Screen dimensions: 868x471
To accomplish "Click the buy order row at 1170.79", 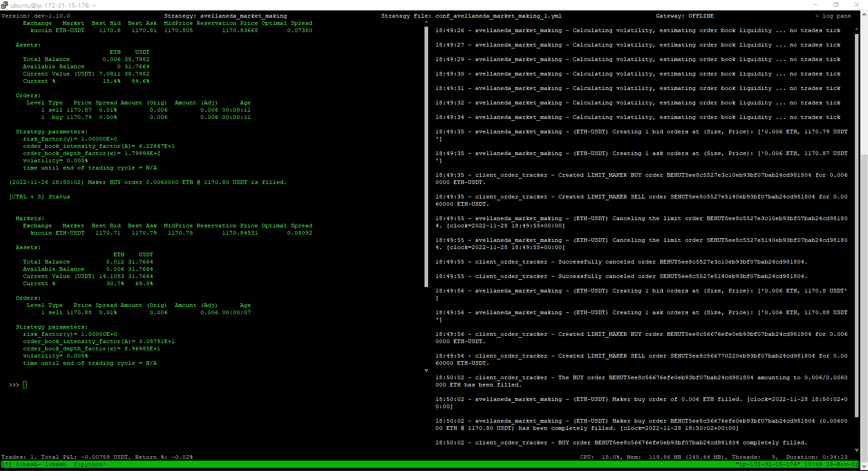I will coord(146,117).
